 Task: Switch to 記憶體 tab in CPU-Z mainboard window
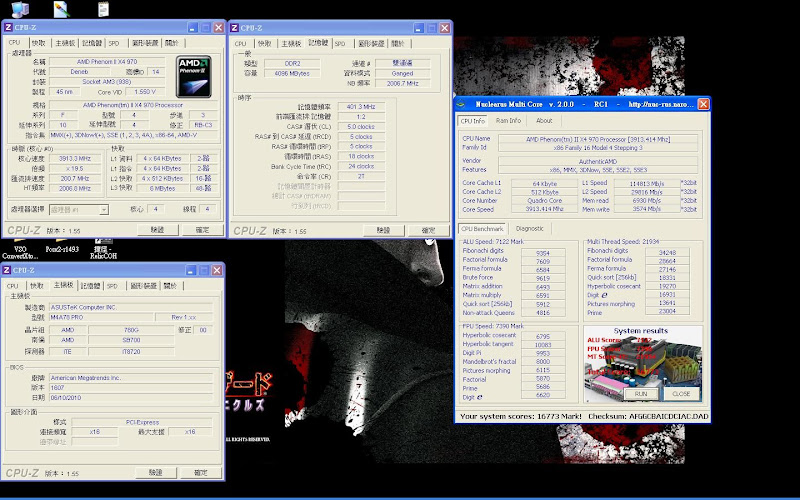coord(90,286)
